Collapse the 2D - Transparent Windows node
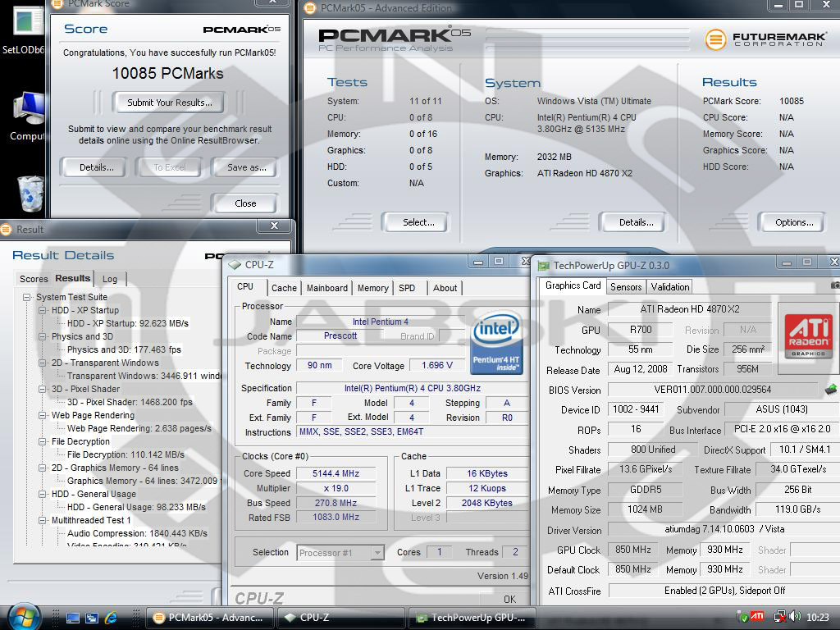 pos(43,363)
